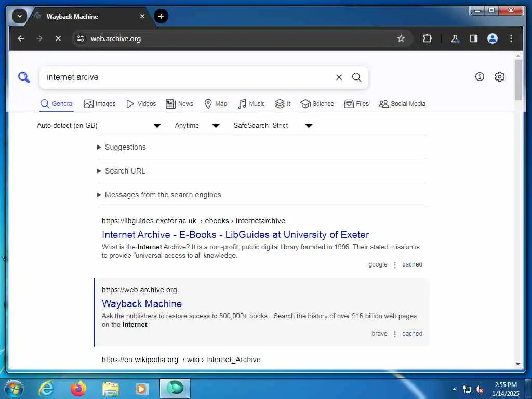Switch to the Files tab
Screen dimensions: 532x399
tap(356, 104)
